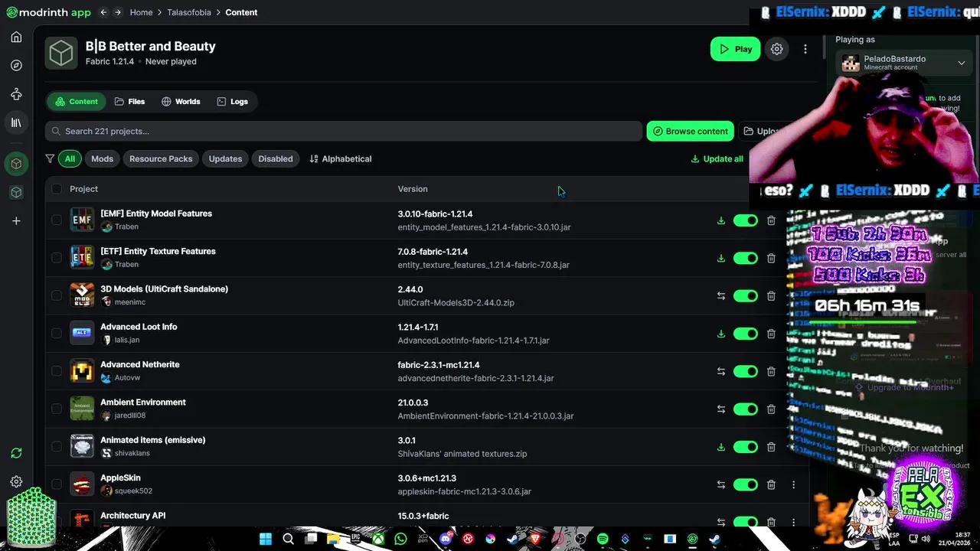Tick the checkbox for Advanced Loot Info

tap(57, 334)
